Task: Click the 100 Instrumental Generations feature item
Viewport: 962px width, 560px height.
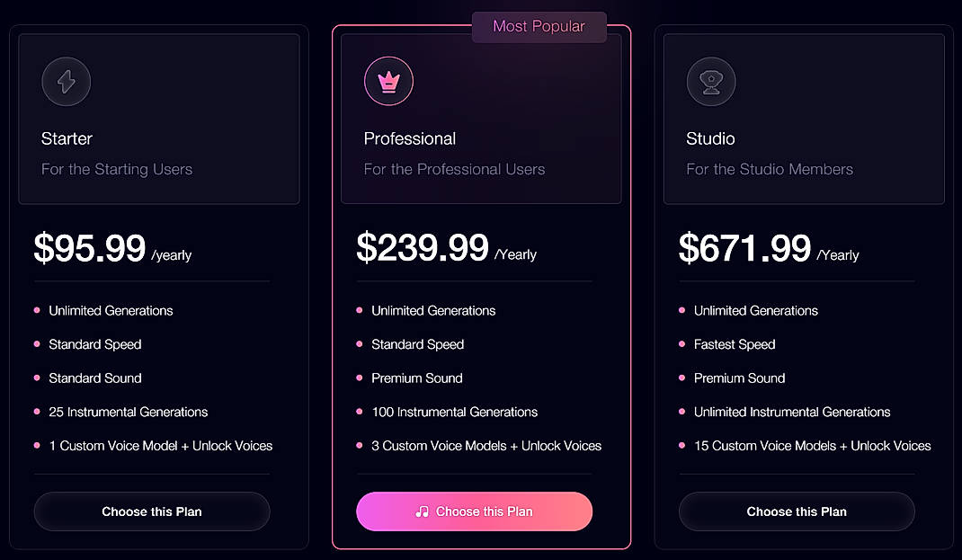Action: [x=455, y=412]
